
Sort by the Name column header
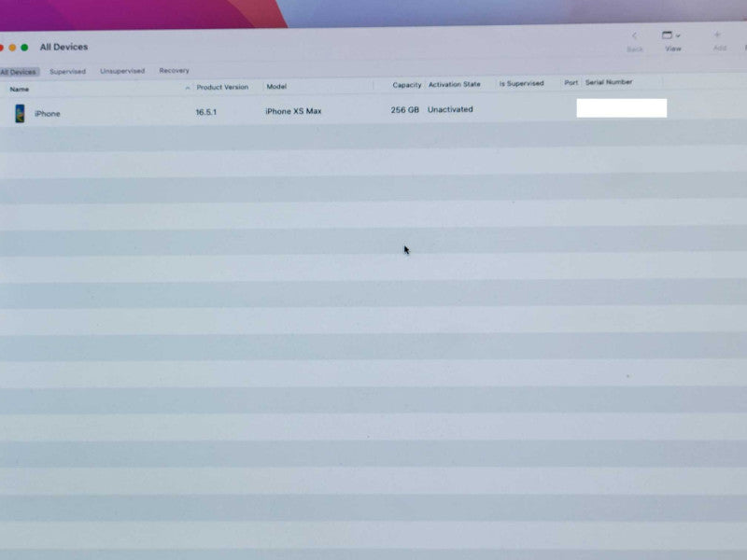(20, 89)
